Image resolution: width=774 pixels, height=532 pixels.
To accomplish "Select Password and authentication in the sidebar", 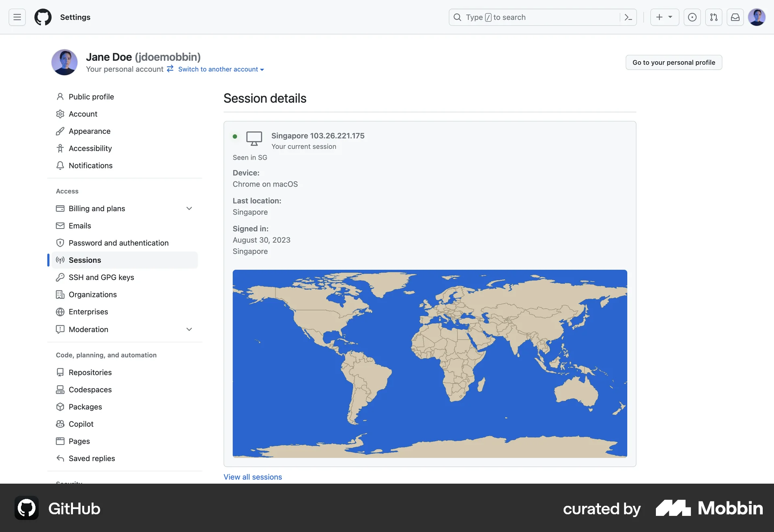I will click(x=119, y=243).
